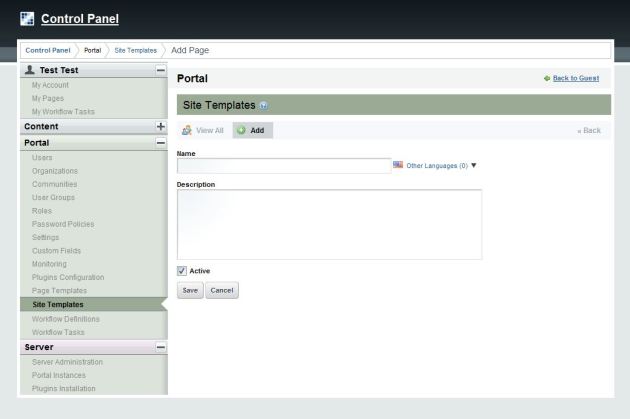630x419 pixels.
Task: Click into the Description text area
Action: pyautogui.click(x=329, y=224)
